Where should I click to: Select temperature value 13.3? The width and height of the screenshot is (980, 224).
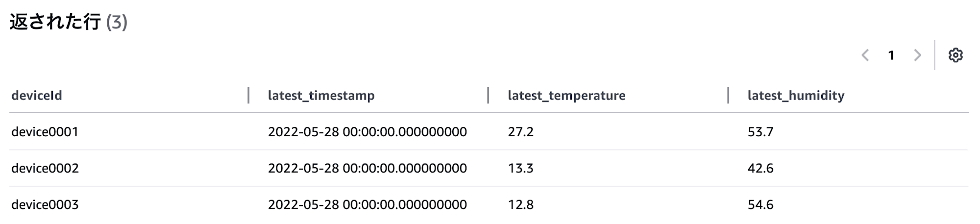(520, 168)
